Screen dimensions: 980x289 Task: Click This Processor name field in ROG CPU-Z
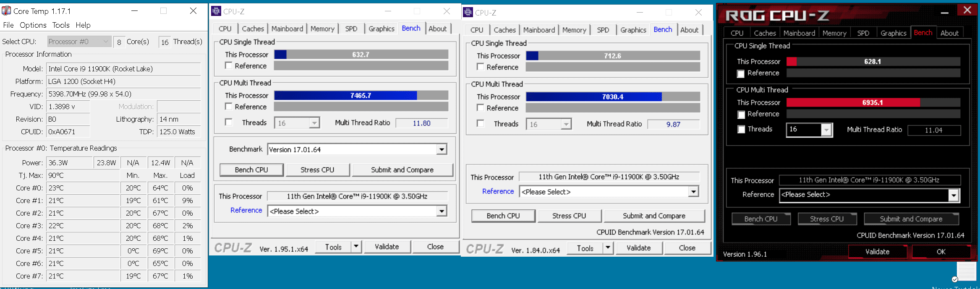tap(870, 180)
